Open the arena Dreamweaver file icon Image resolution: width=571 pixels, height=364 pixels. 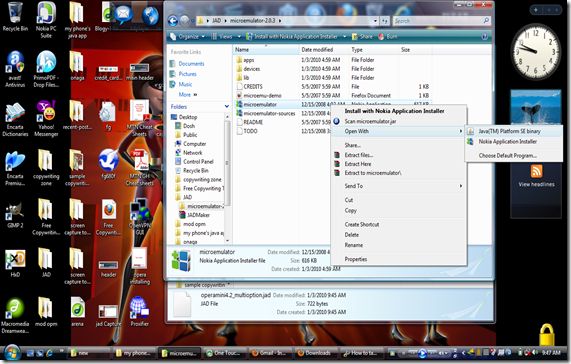(77, 311)
